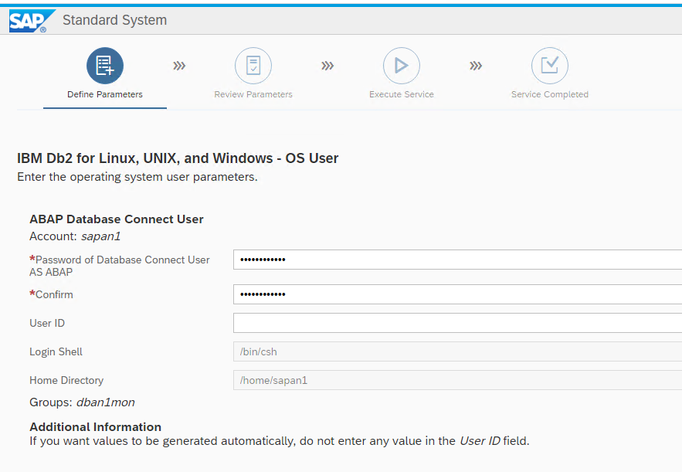Focus the Password of Database Connect User field
The height and width of the screenshot is (472, 682).
(x=458, y=260)
